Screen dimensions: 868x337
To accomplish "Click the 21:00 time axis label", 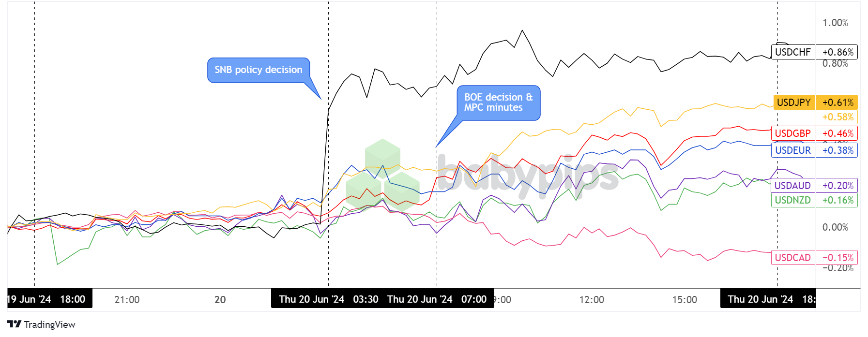I will (127, 300).
